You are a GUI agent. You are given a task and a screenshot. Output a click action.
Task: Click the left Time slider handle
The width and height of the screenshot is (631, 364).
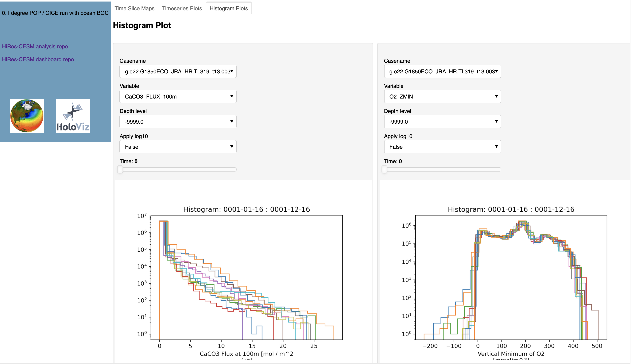click(120, 169)
